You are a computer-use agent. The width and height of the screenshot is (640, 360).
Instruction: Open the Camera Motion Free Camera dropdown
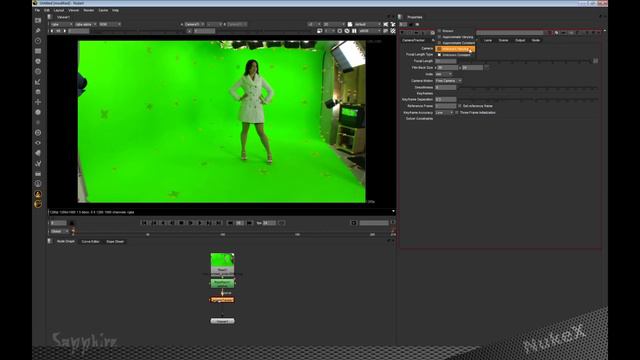[448, 81]
